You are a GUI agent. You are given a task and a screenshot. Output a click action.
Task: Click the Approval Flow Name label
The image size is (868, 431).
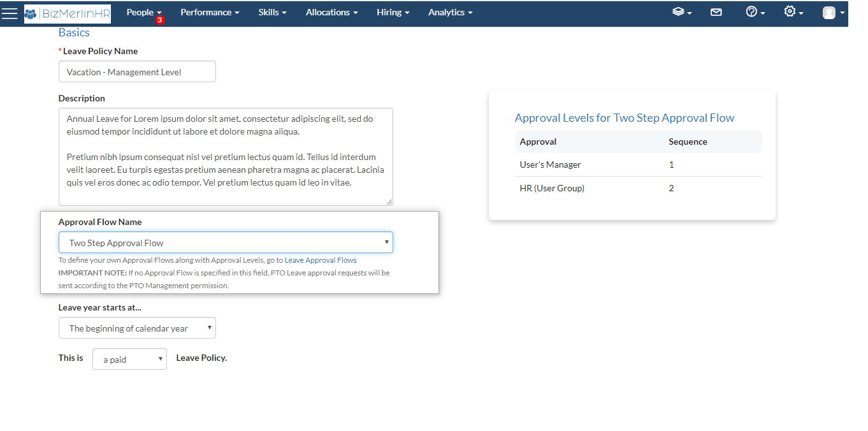click(x=100, y=222)
